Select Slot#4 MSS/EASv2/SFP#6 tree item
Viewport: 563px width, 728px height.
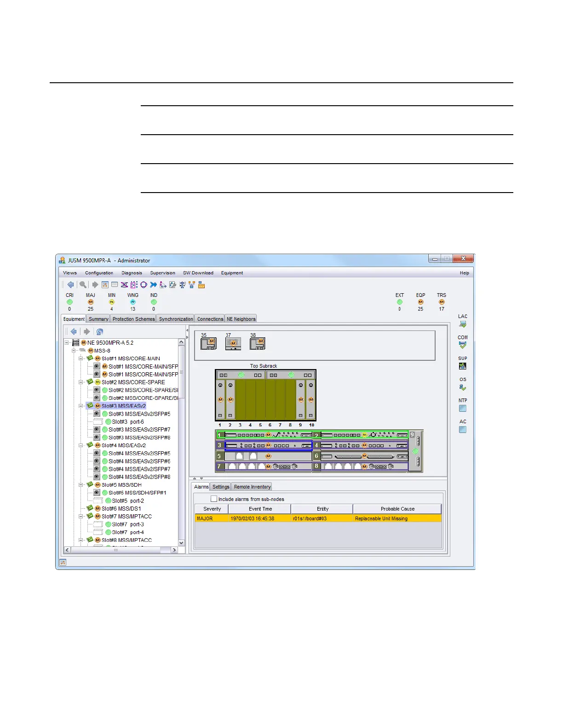pos(139,461)
